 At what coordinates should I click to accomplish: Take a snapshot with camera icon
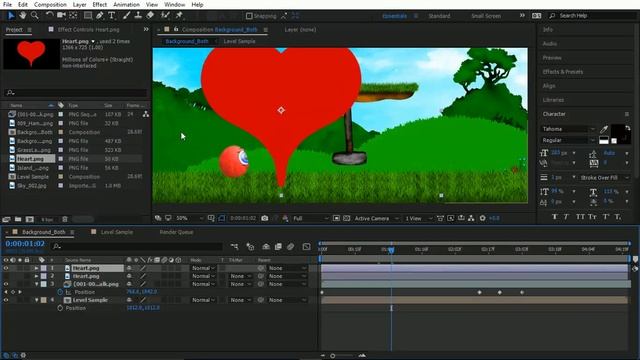[264, 218]
